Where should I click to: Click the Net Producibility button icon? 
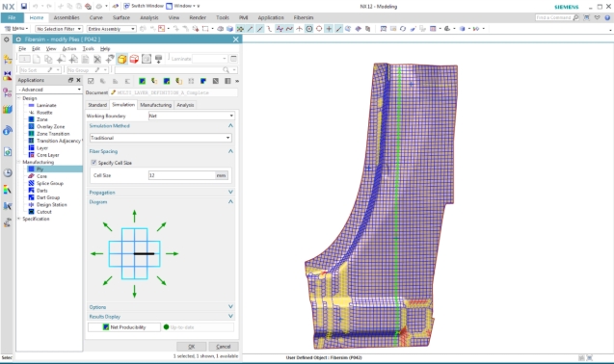point(106,326)
